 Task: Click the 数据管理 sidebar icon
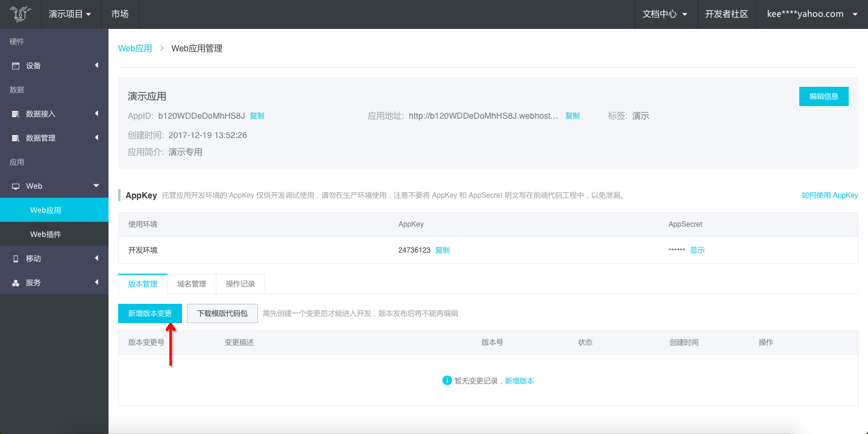point(16,138)
